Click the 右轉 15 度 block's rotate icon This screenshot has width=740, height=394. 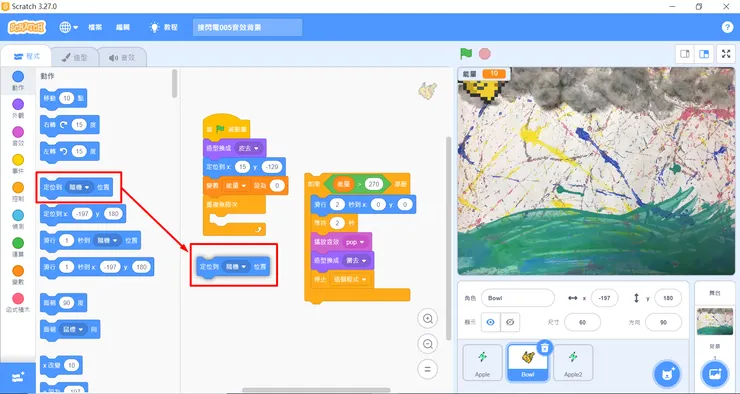click(64, 125)
